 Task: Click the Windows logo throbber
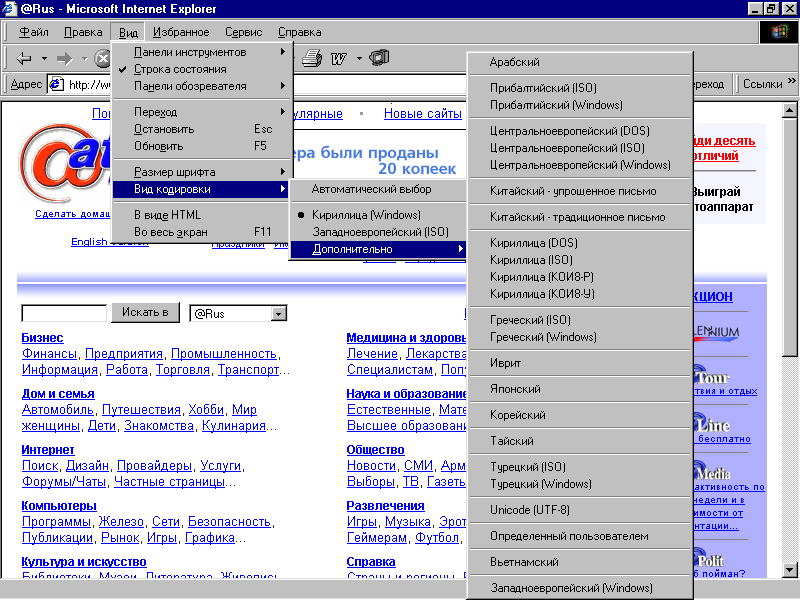(x=778, y=32)
